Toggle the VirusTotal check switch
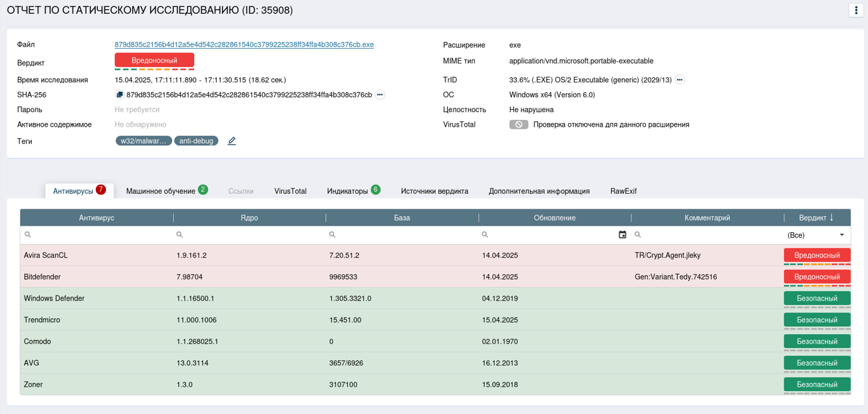This screenshot has width=868, height=414. click(518, 125)
